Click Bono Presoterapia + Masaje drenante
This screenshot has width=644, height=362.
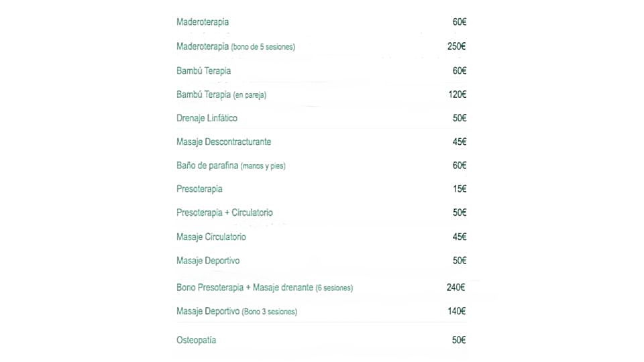(264, 288)
